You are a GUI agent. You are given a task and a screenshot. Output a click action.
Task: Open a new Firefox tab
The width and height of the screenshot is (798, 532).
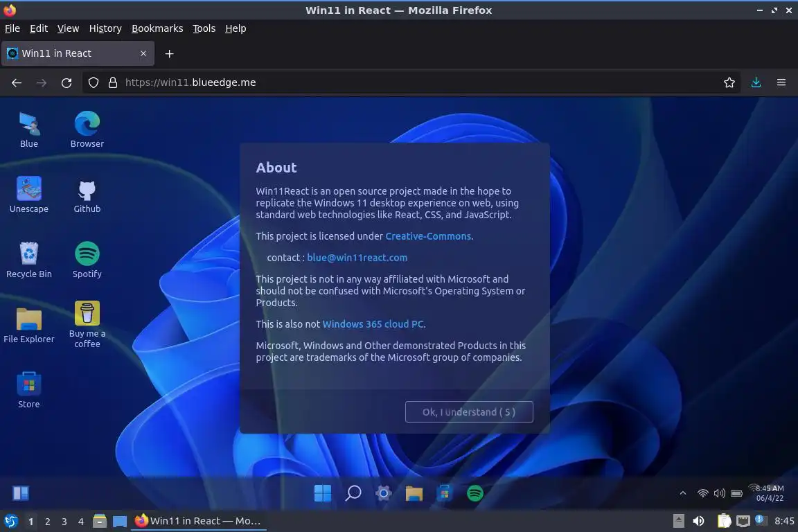pos(170,53)
